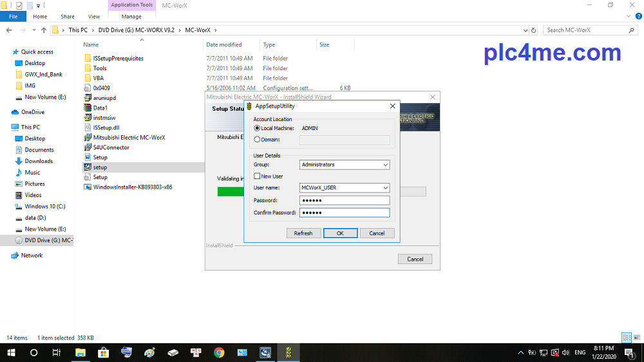644x362 pixels.
Task: Sort files by Size column header
Action: coord(325,45)
